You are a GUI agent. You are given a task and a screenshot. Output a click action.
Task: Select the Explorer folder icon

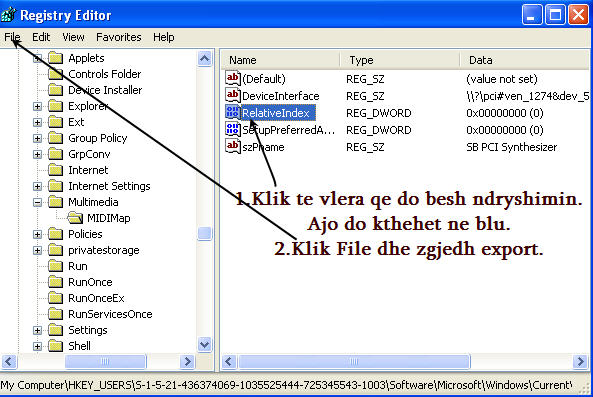pyautogui.click(x=56, y=106)
